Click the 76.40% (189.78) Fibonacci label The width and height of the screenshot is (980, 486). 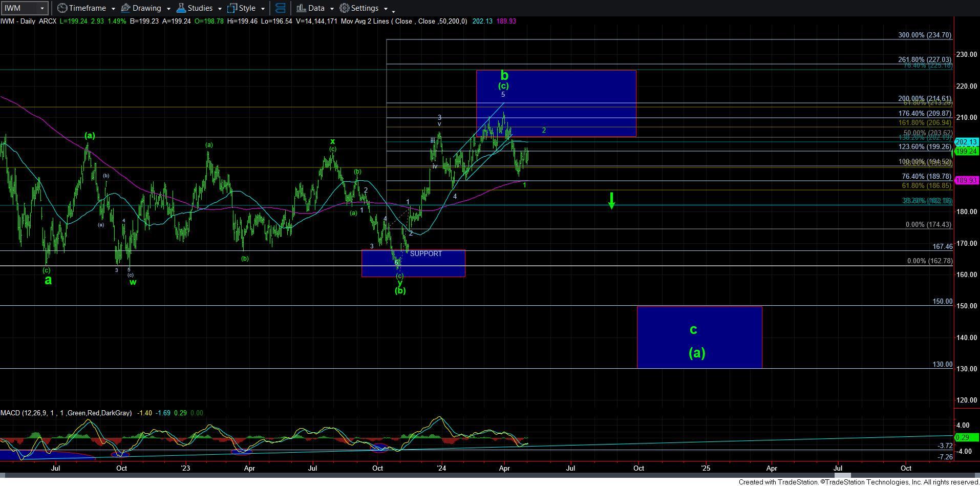[926, 177]
